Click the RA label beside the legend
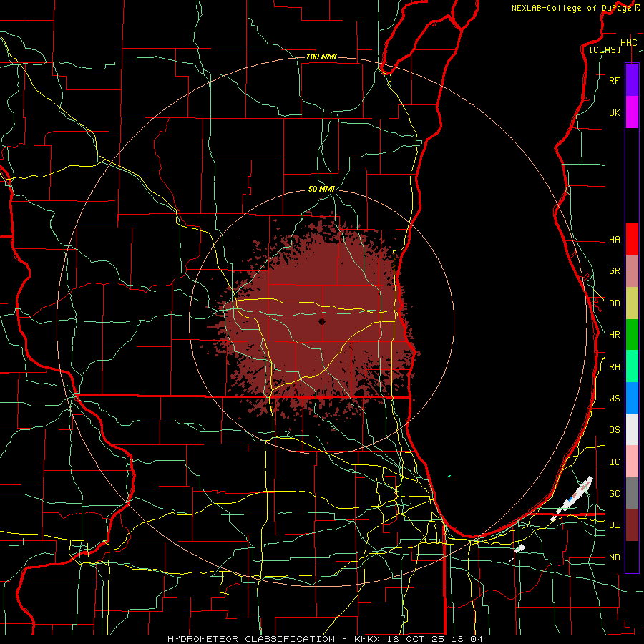Screen dimensions: 644x644 click(x=614, y=367)
